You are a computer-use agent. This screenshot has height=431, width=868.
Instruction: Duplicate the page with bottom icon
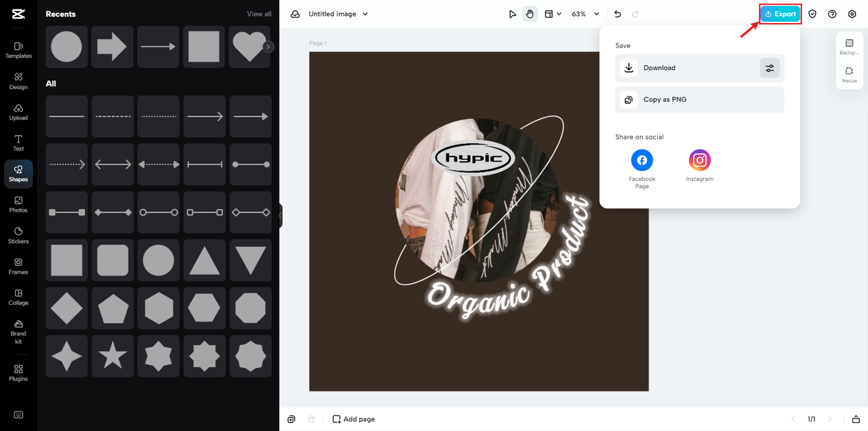point(291,419)
